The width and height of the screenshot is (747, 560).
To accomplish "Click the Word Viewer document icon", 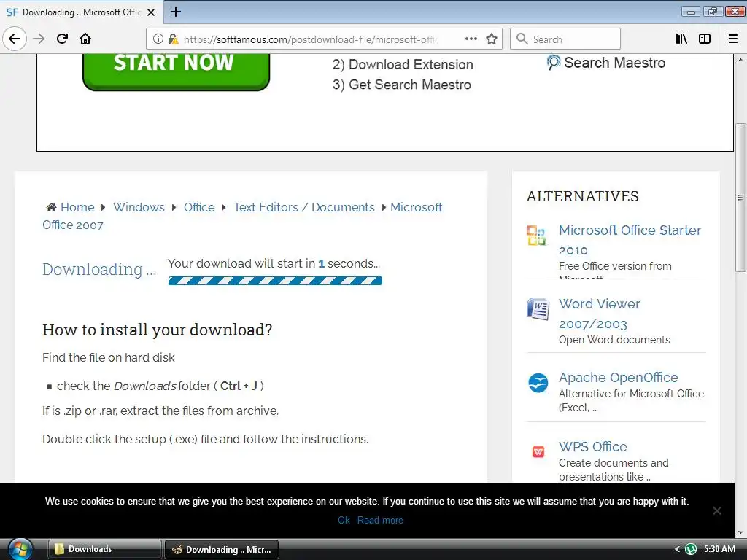I will coord(538,308).
